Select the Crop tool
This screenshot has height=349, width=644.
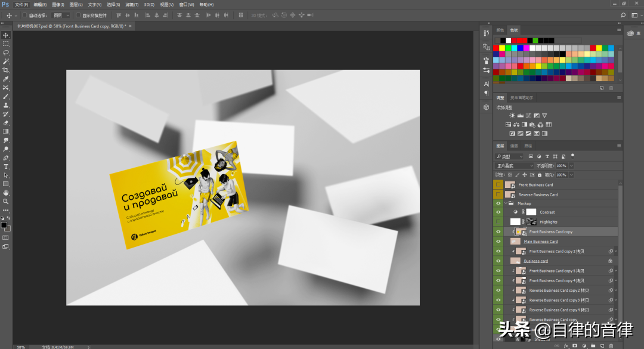coord(6,70)
